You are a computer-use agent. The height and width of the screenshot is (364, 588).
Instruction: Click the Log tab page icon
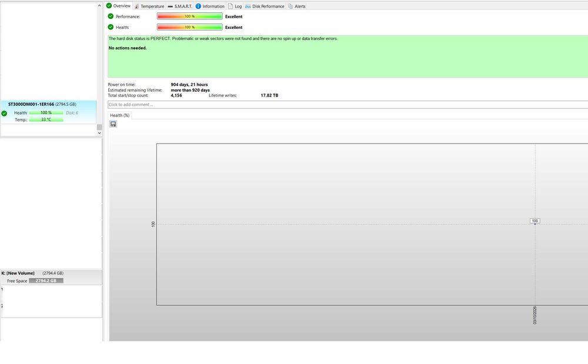[230, 6]
